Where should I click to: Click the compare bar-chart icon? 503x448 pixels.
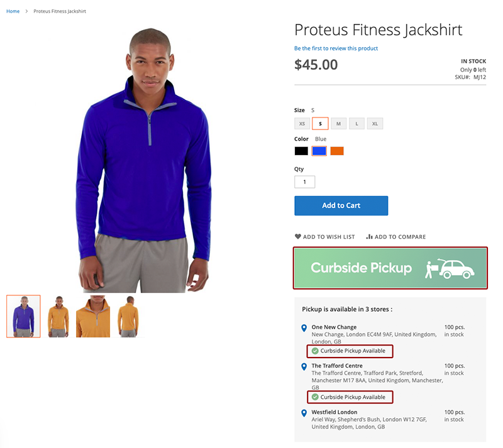(370, 237)
